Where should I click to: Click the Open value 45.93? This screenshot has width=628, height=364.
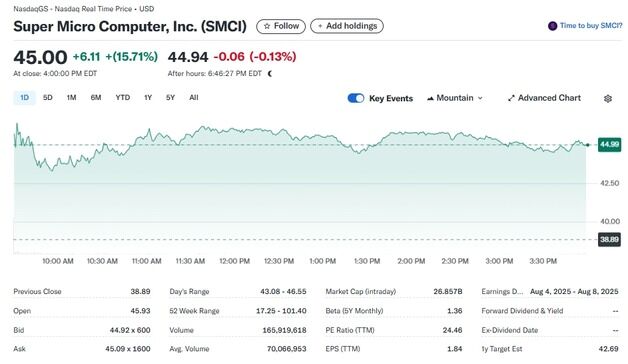click(140, 311)
